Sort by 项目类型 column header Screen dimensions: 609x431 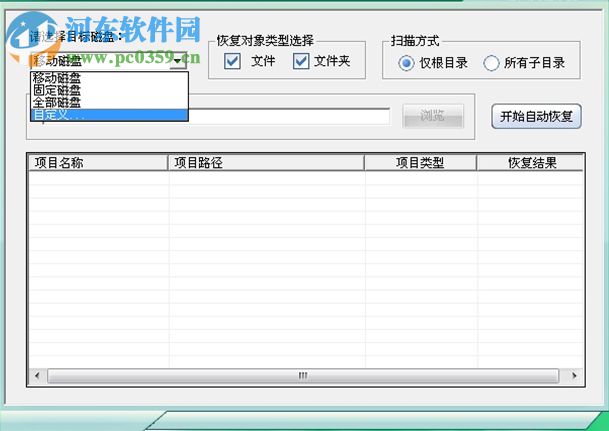point(420,163)
